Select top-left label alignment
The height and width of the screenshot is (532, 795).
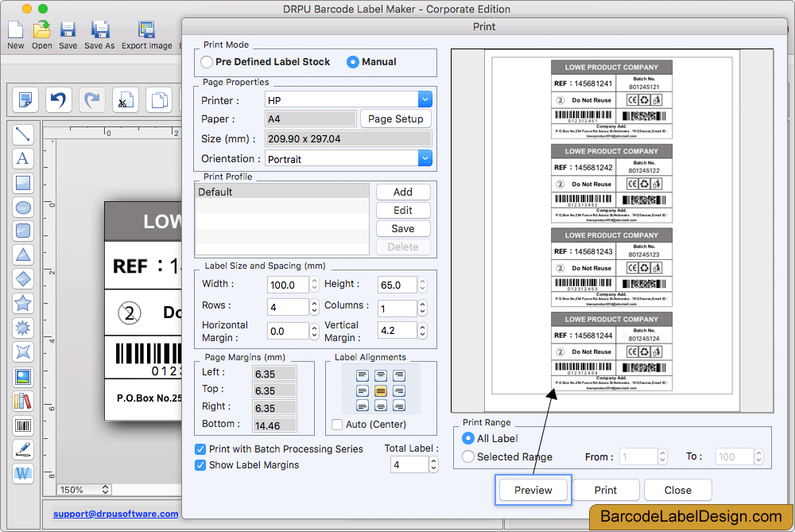tap(362, 376)
